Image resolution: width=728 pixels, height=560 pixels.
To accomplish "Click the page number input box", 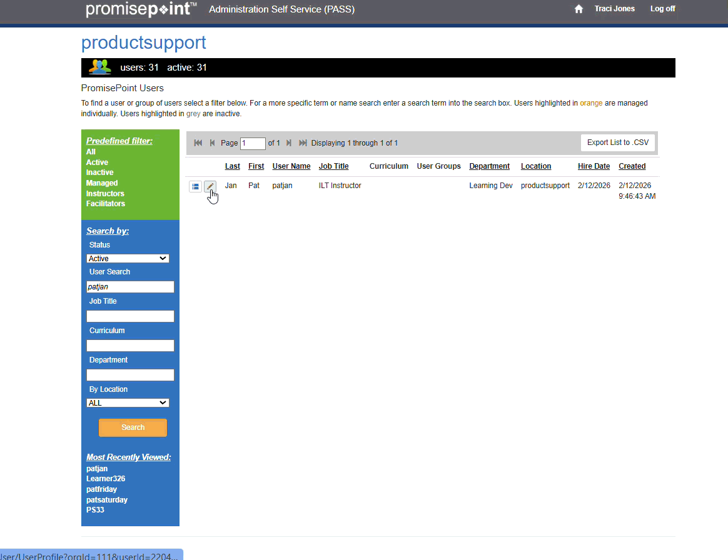I will (253, 143).
